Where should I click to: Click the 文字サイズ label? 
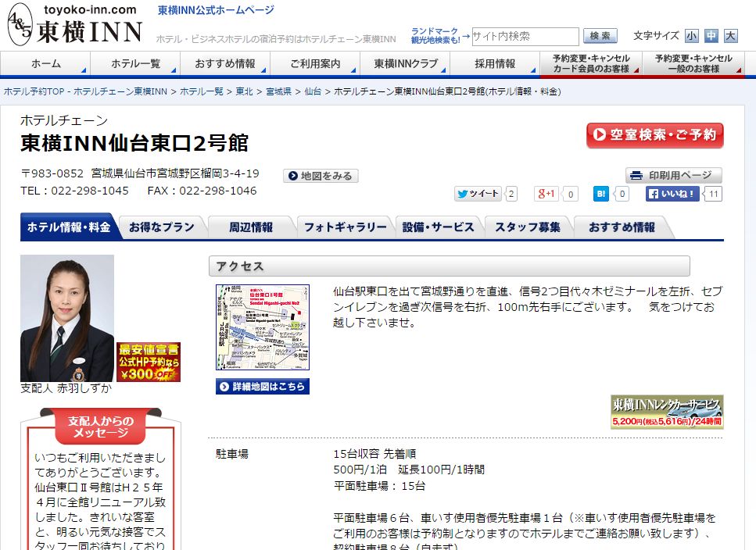656,36
